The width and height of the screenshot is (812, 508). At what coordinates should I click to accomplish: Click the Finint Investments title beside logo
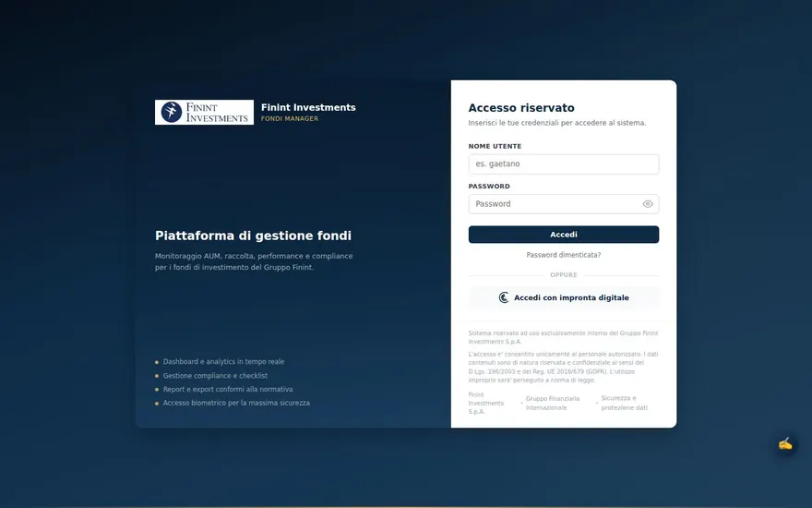coord(308,107)
